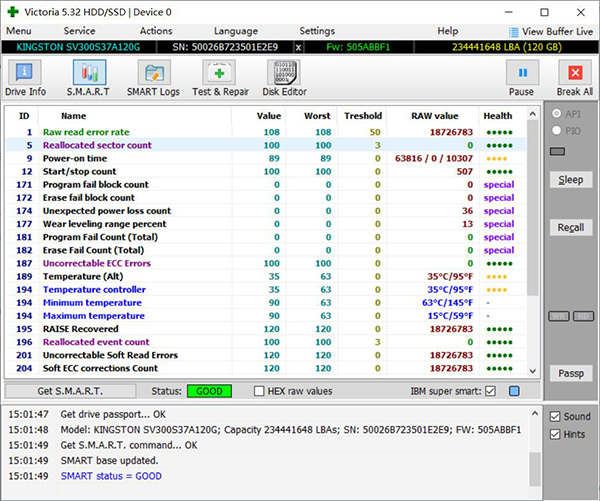The width and height of the screenshot is (600, 501).
Task: Open the Disk Editor tool
Action: tap(283, 75)
